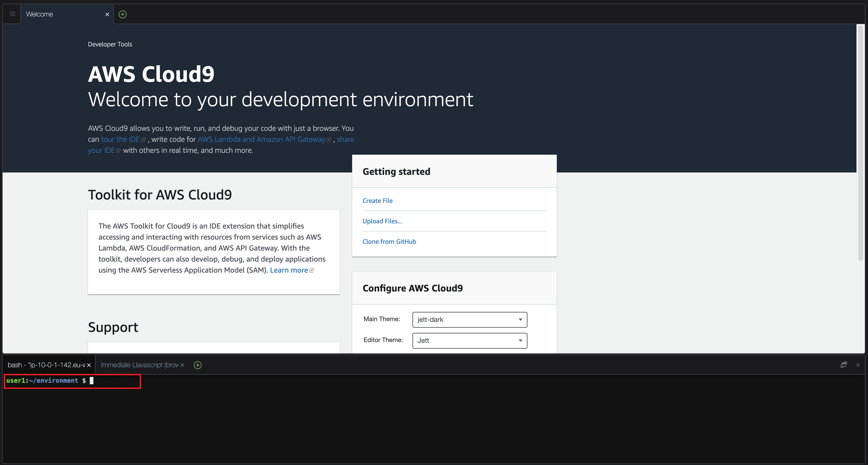Open the tour the IDE link

(120, 139)
